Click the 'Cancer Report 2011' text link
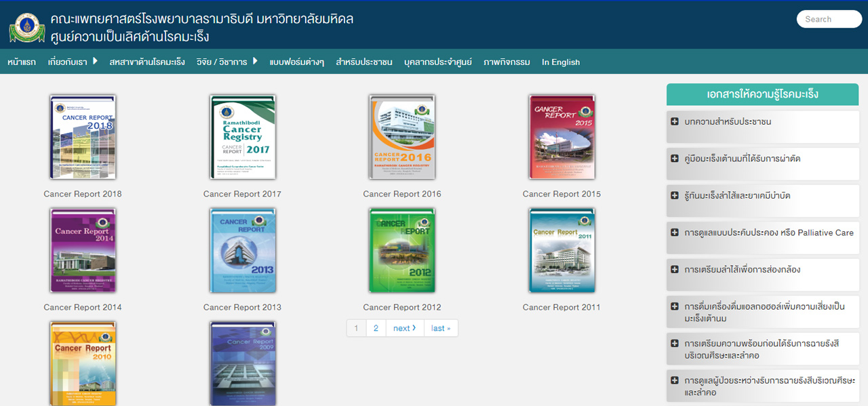Image resolution: width=868 pixels, height=406 pixels. (x=561, y=307)
